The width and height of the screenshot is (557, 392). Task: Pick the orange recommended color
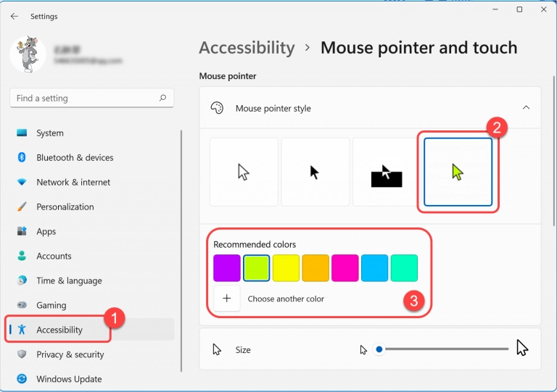coord(315,268)
